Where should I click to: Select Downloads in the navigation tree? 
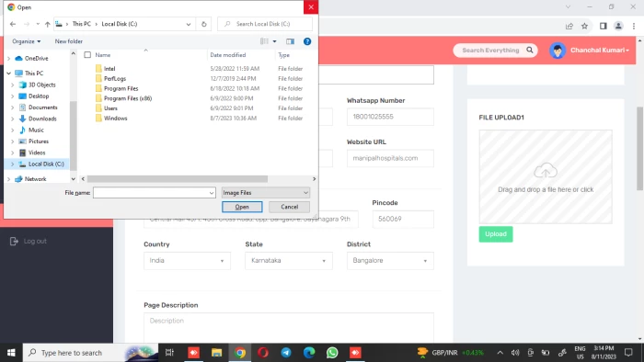[x=42, y=119]
